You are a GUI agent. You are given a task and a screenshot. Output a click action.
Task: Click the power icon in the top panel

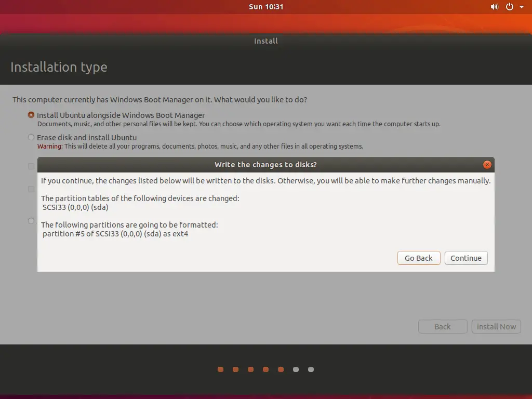[509, 7]
